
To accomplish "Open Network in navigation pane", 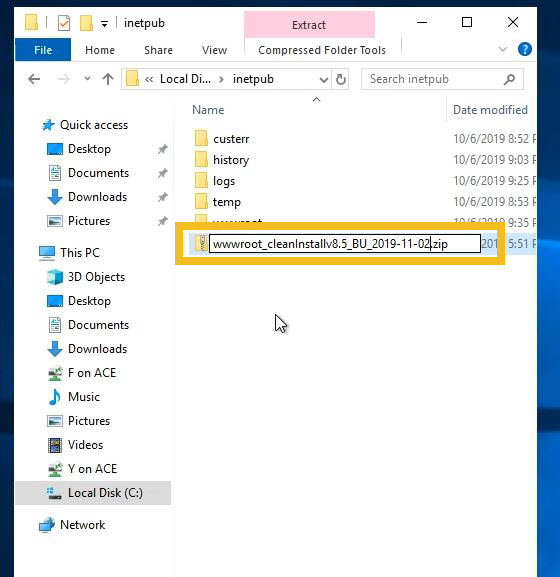I will (82, 525).
